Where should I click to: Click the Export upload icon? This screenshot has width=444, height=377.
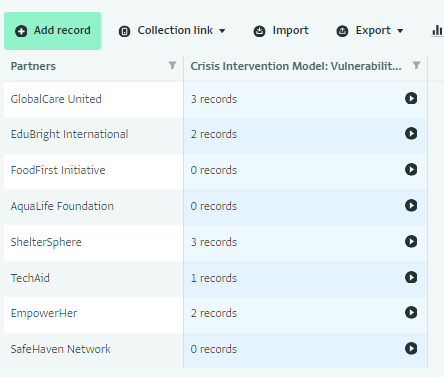click(342, 31)
